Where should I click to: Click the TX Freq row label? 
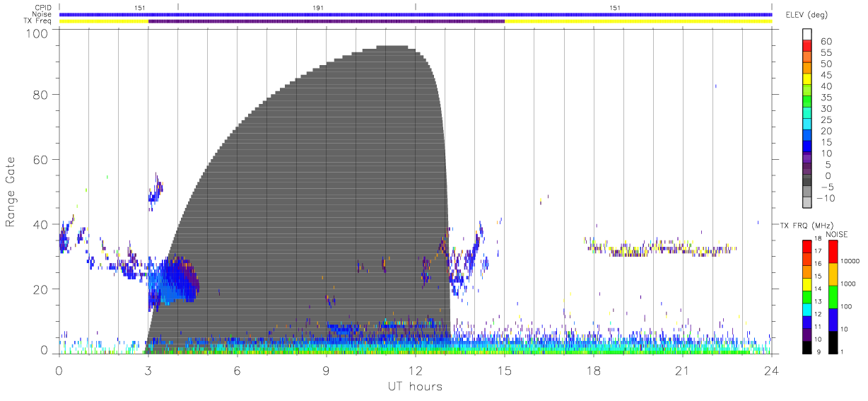coord(38,21)
